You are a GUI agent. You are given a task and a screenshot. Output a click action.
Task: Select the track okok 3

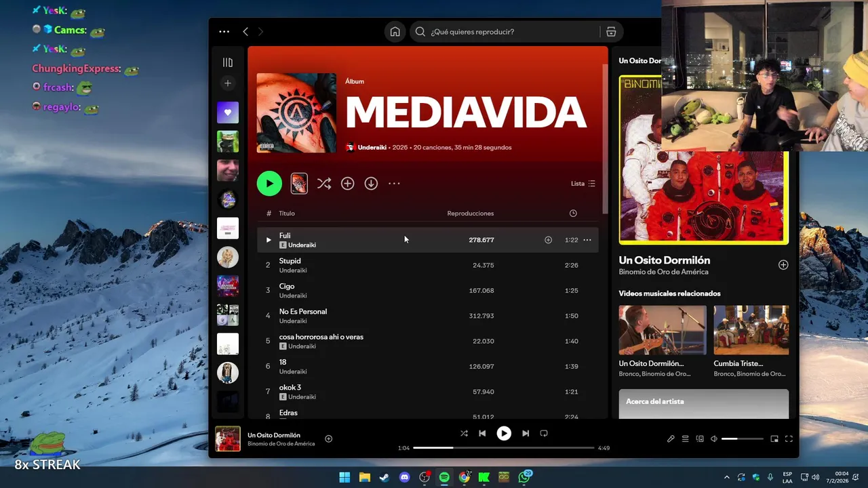[428, 392]
